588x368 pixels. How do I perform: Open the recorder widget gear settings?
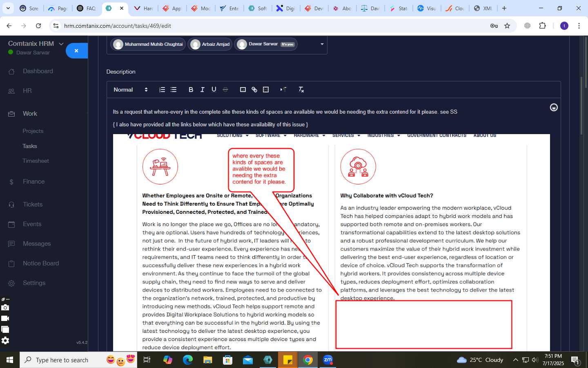click(x=5, y=341)
